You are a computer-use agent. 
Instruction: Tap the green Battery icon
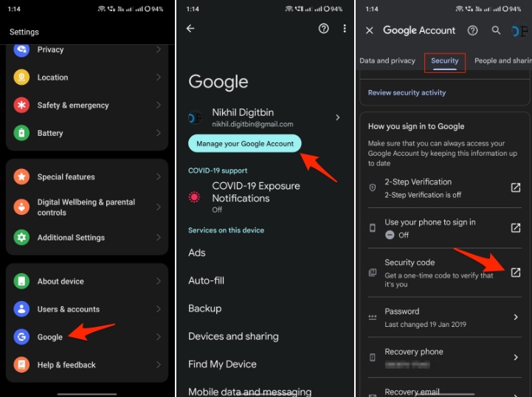pyautogui.click(x=21, y=133)
